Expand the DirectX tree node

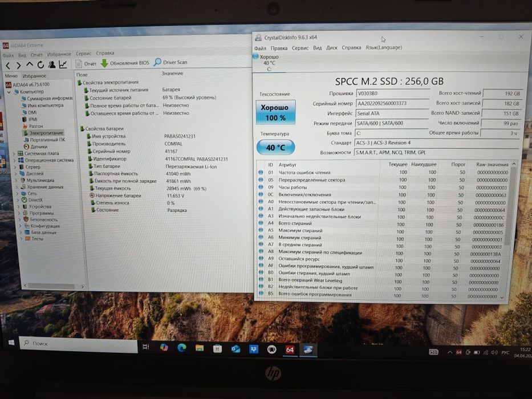[x=18, y=200]
